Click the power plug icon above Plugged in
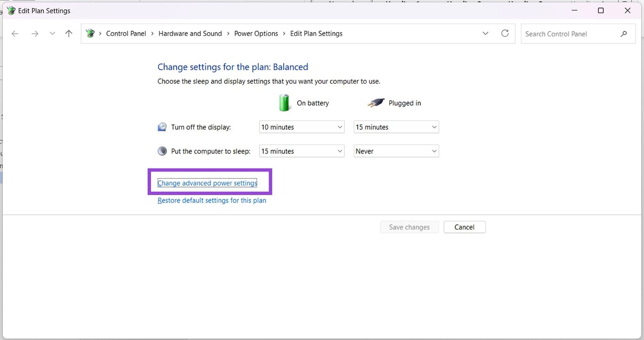644x340 pixels. point(376,102)
